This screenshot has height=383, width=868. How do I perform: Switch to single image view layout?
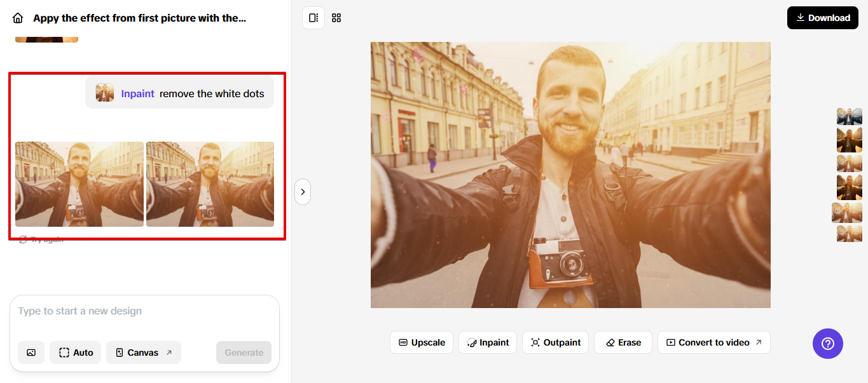click(313, 18)
